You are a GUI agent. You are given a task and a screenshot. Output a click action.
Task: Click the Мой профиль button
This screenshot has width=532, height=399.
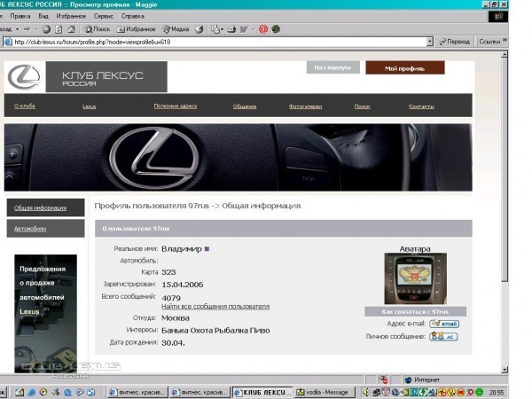click(x=404, y=68)
